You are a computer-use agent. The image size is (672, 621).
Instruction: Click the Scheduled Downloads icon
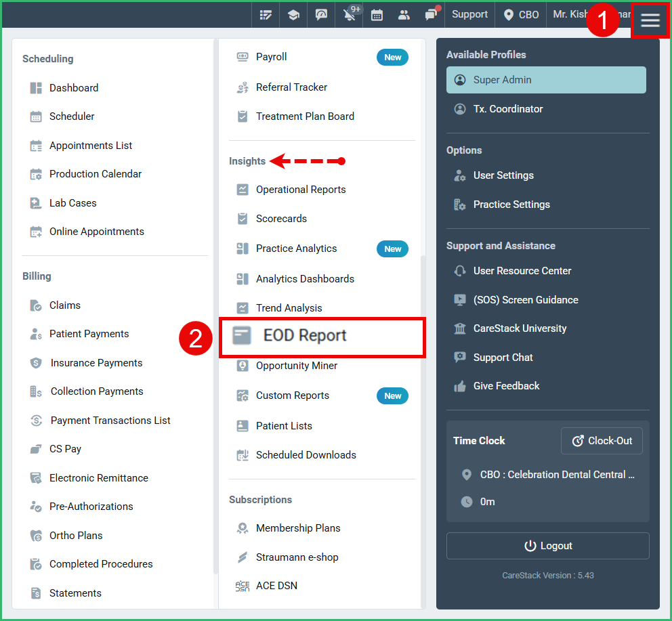(x=243, y=454)
